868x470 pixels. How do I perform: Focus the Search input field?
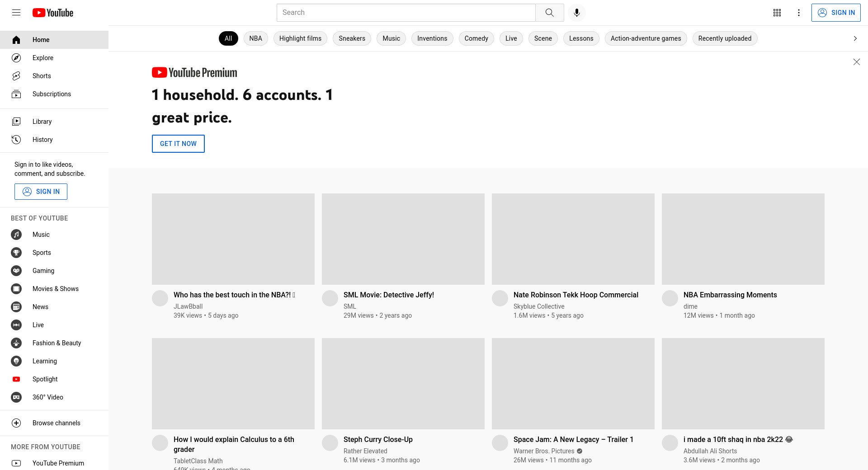[x=406, y=13]
